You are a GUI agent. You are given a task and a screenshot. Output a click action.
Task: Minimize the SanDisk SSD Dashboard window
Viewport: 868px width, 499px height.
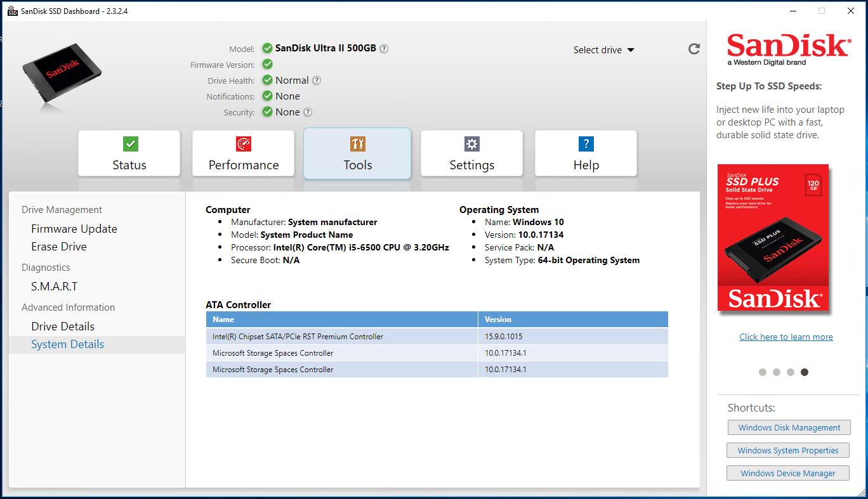(793, 11)
